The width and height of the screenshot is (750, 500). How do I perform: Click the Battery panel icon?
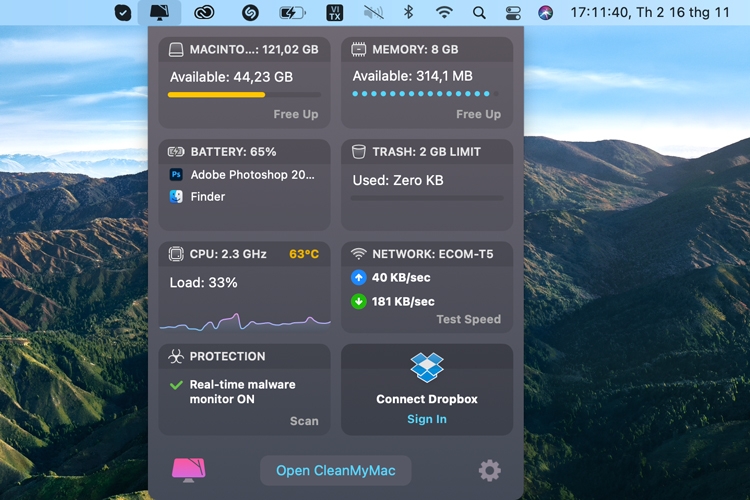click(176, 152)
